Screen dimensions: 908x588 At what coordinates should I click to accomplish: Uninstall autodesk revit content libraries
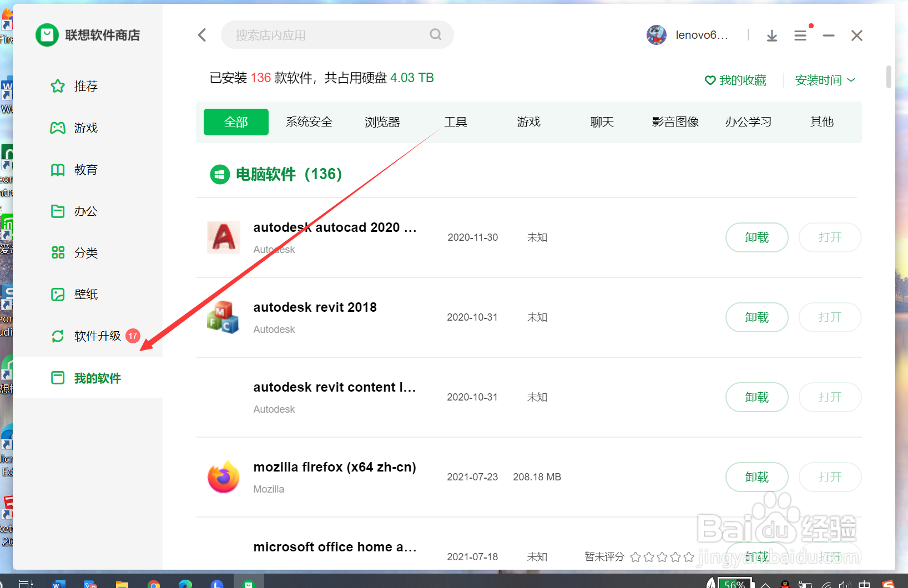coord(757,397)
